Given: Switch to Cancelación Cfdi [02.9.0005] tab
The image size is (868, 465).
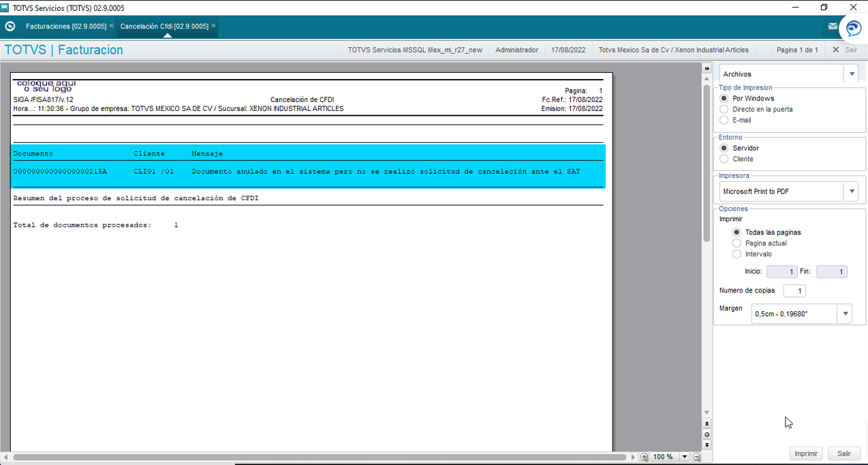Looking at the screenshot, I should click(x=164, y=26).
